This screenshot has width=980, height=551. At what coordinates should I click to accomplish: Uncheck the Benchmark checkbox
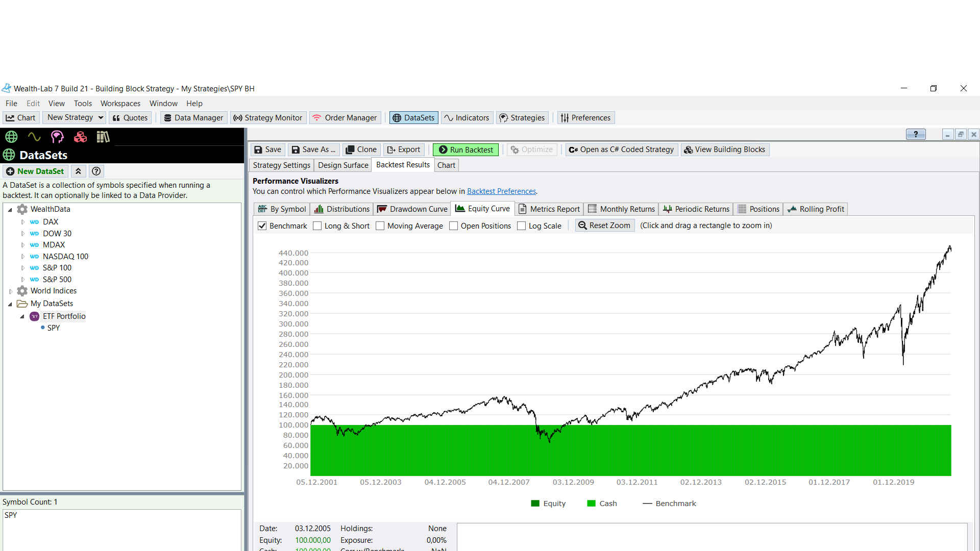click(x=262, y=226)
